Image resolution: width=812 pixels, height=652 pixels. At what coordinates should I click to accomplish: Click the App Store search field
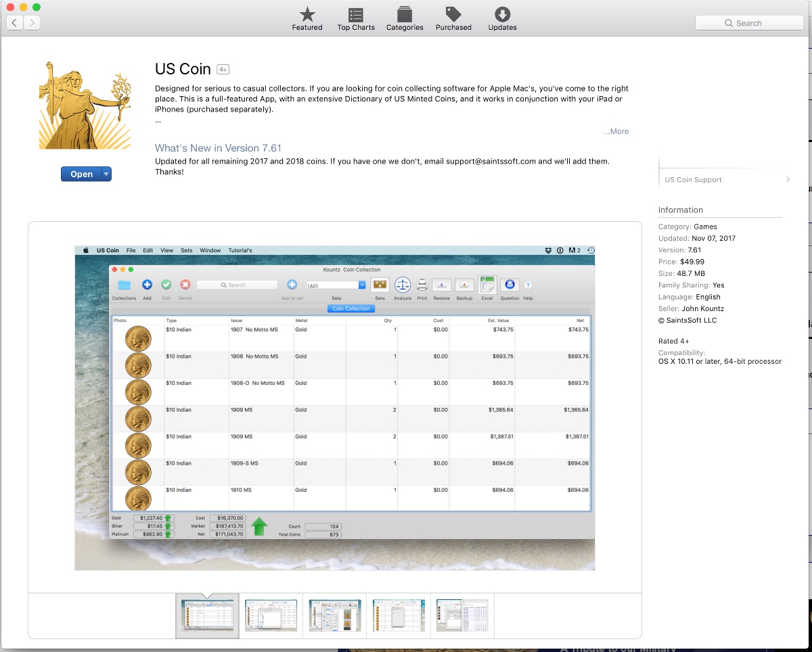click(749, 23)
